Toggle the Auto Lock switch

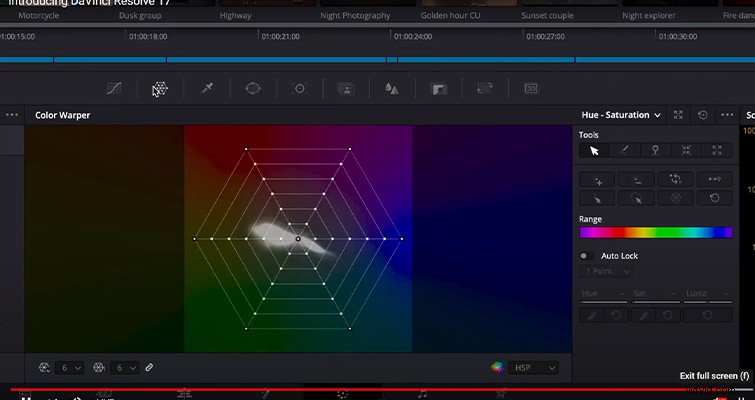click(586, 256)
